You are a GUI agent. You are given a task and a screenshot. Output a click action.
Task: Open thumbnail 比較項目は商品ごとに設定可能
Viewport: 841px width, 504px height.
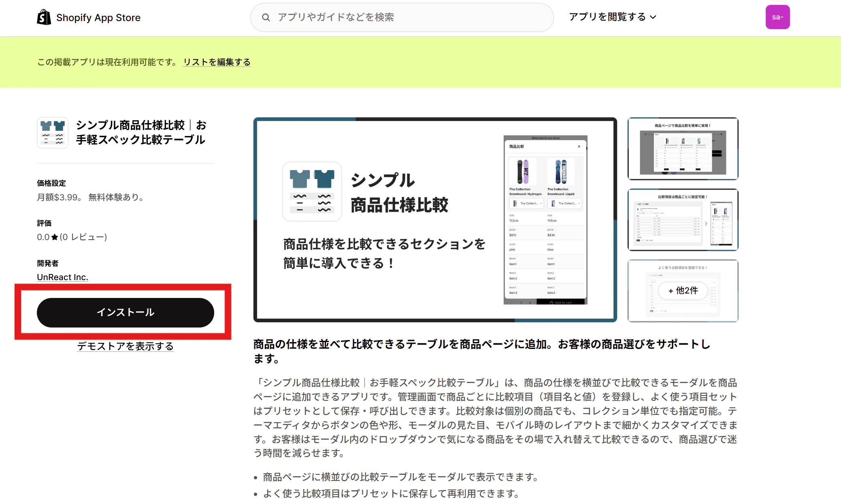683,220
